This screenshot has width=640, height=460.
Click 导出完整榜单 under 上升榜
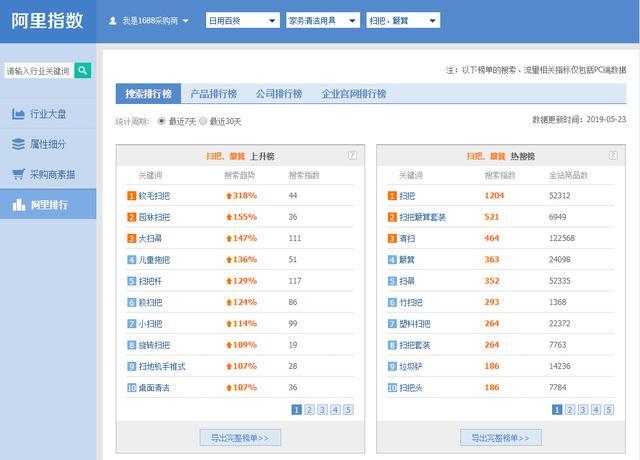(x=240, y=438)
